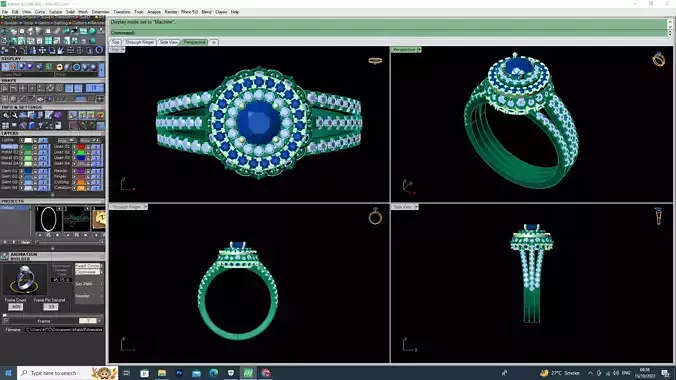Collapse the Projects panel with bottom arrow
676x380 pixels.
click(53, 248)
